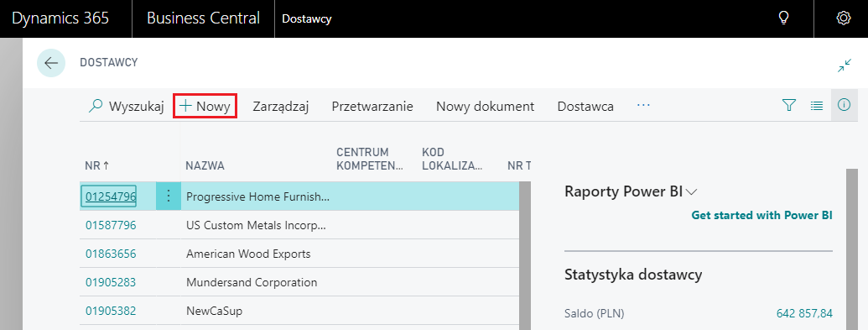Click the Business Central header label
Screen dimensions: 868x330
(x=203, y=18)
